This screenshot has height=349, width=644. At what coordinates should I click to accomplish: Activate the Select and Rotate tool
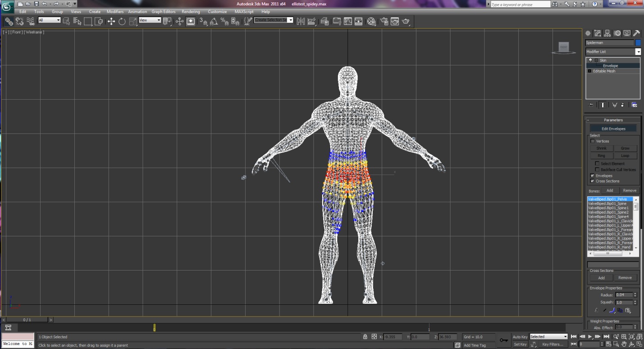[122, 21]
